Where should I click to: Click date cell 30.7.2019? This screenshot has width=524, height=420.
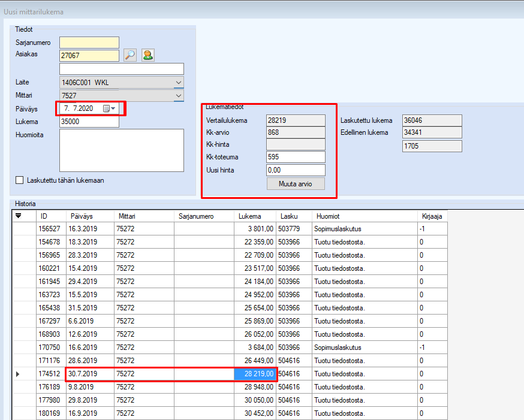[x=90, y=374]
